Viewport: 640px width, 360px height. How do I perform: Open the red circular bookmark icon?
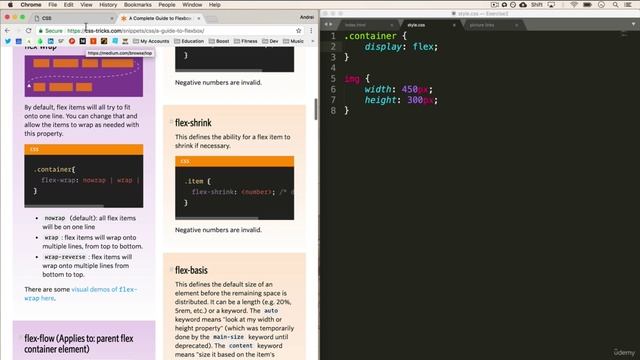pyautogui.click(x=72, y=41)
